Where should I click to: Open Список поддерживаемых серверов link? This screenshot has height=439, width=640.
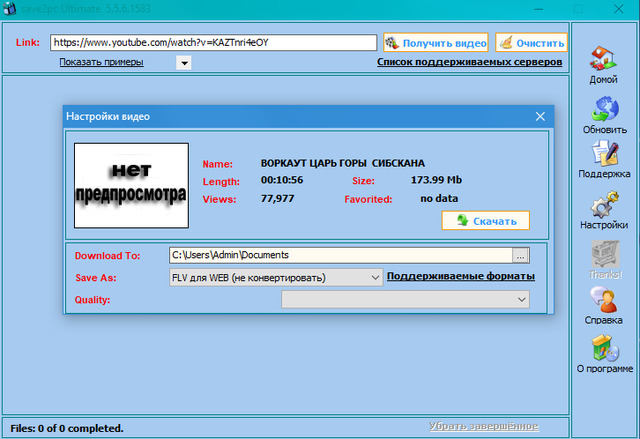point(469,62)
